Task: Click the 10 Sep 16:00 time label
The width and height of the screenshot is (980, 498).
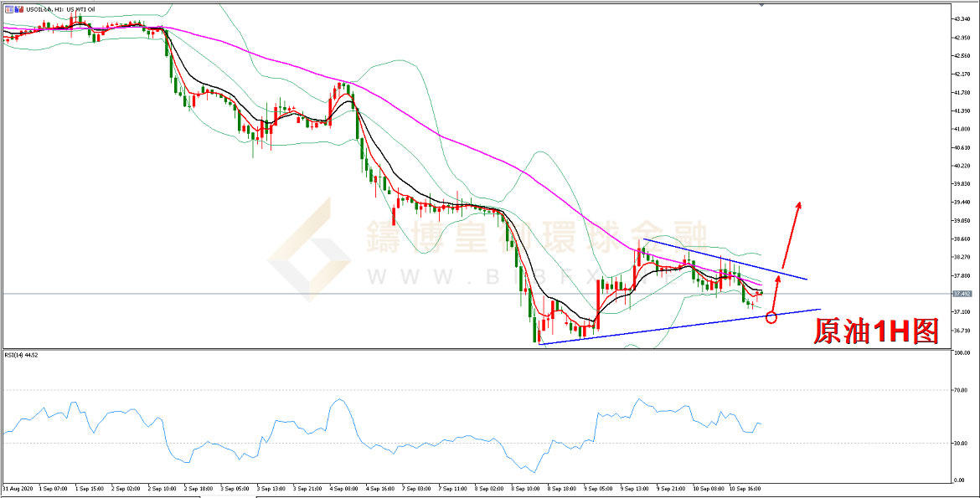Action: coord(743,487)
